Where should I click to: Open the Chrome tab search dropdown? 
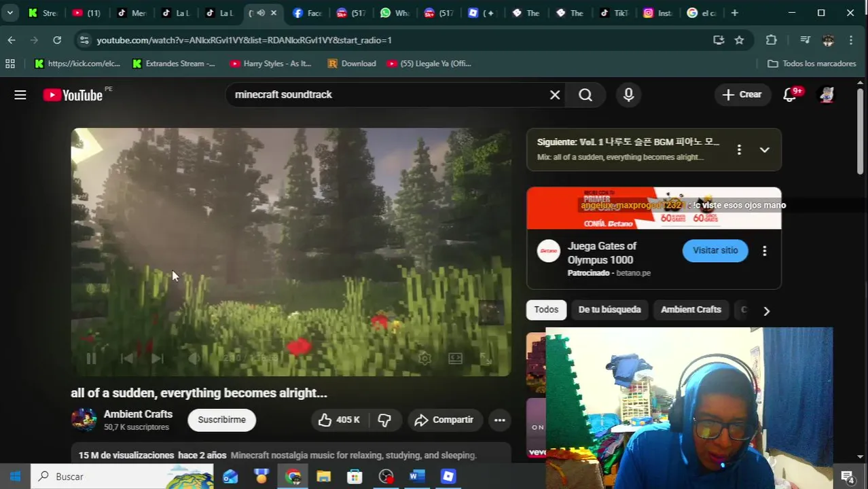(10, 13)
